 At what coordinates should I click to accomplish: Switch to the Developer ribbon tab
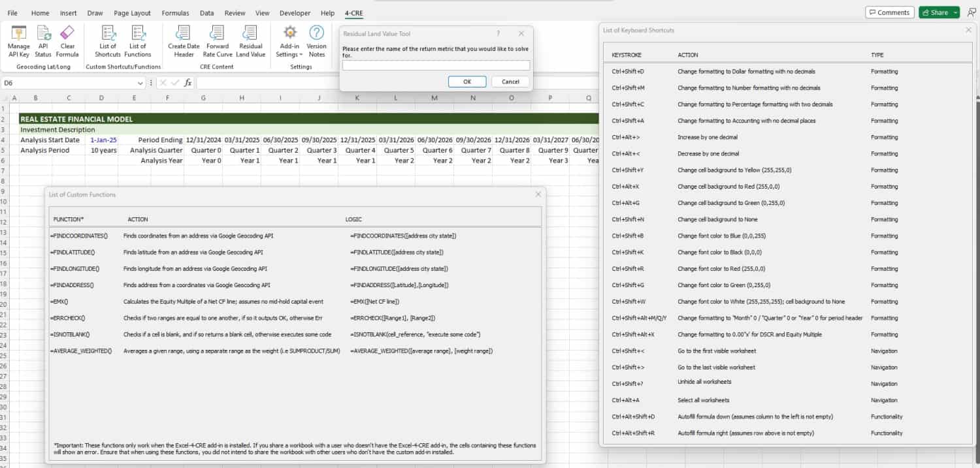click(295, 12)
